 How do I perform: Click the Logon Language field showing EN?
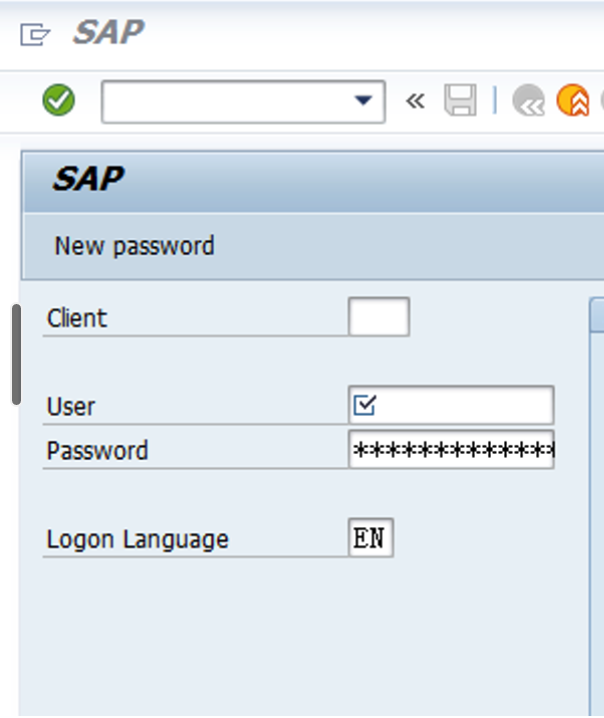coord(370,538)
